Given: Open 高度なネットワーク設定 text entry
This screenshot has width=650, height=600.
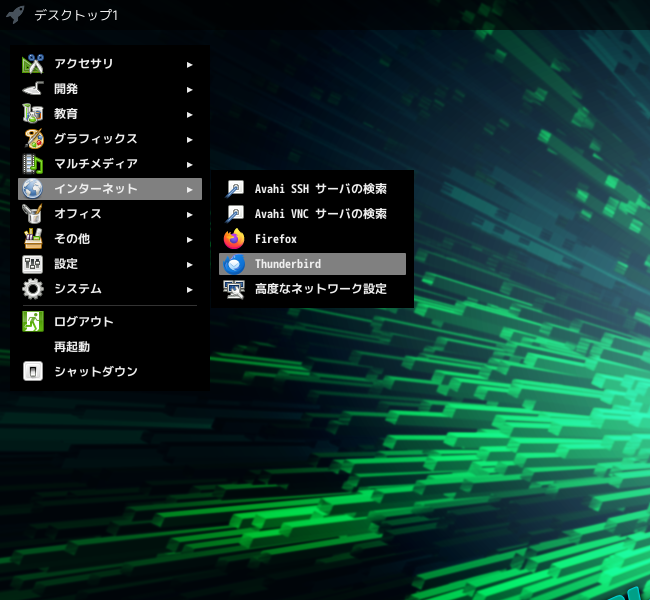Looking at the screenshot, I should [x=321, y=289].
